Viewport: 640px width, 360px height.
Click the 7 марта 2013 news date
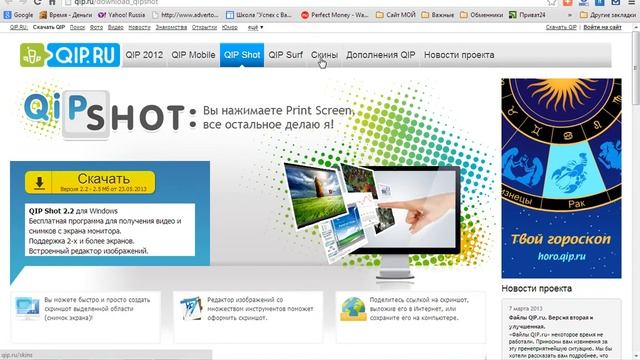point(526,308)
